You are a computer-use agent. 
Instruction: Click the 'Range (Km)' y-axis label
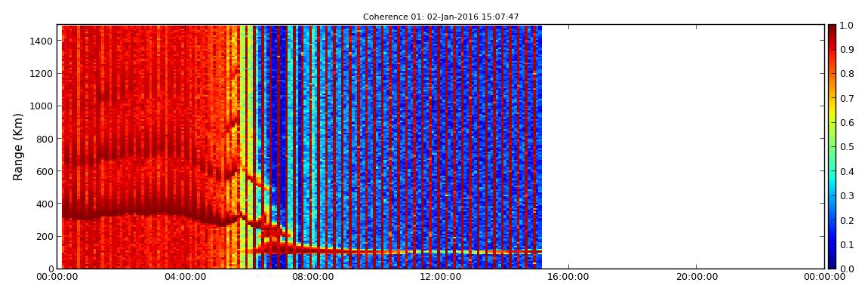[x=18, y=146]
